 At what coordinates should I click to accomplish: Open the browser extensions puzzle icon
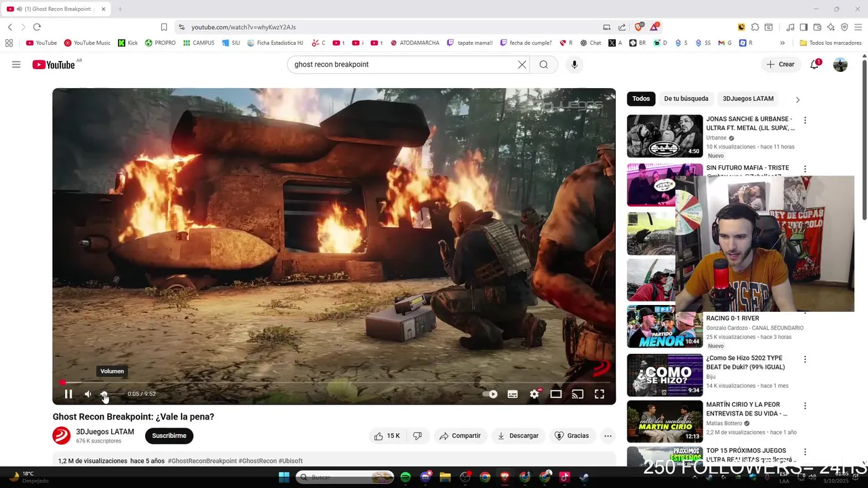click(755, 27)
